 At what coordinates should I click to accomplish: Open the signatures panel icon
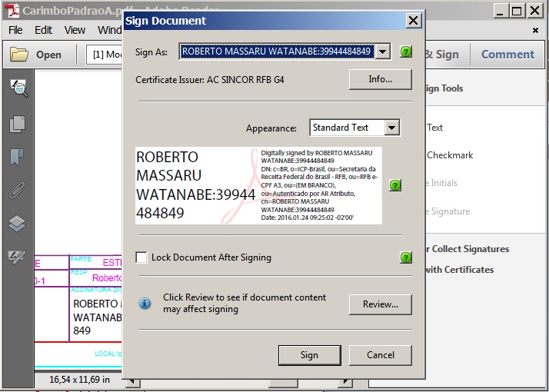(17, 257)
